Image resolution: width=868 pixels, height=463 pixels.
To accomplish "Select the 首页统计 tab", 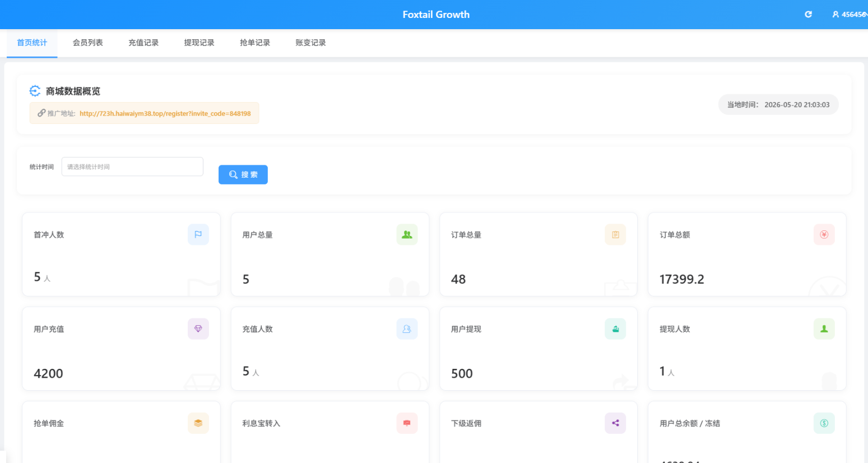I will 32,43.
